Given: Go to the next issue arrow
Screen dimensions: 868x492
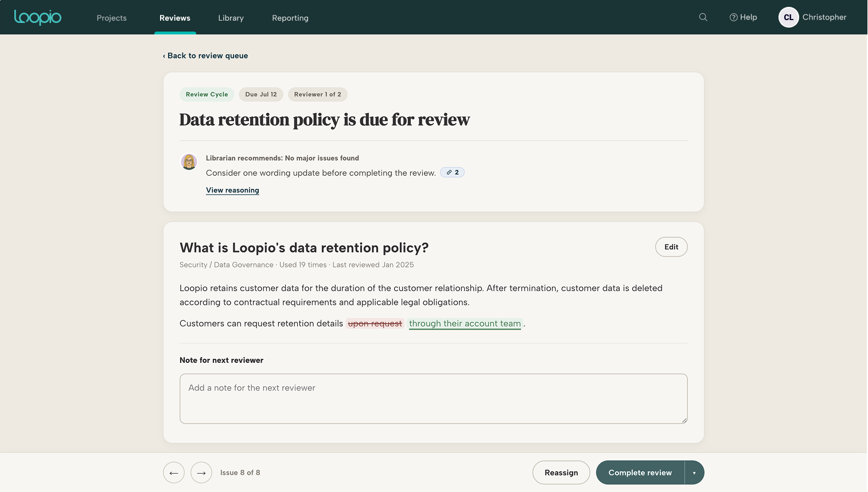Looking at the screenshot, I should tap(201, 472).
